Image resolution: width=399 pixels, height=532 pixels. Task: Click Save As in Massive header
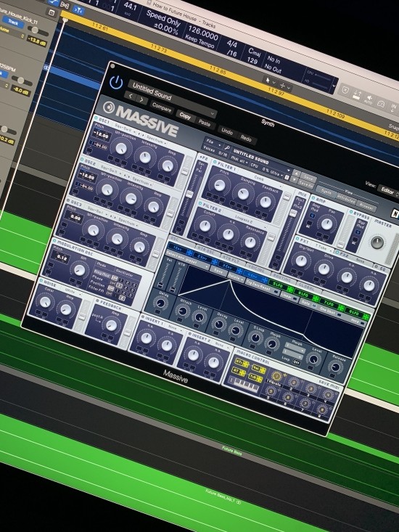tap(306, 184)
